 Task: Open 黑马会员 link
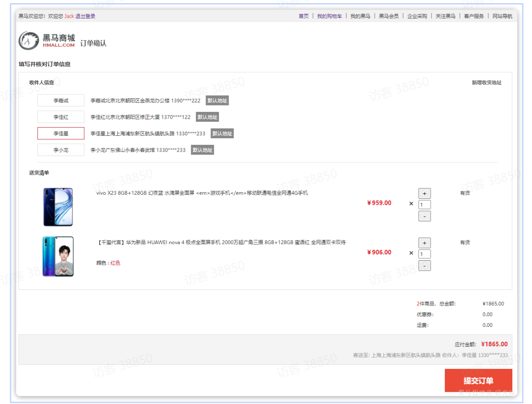(389, 16)
